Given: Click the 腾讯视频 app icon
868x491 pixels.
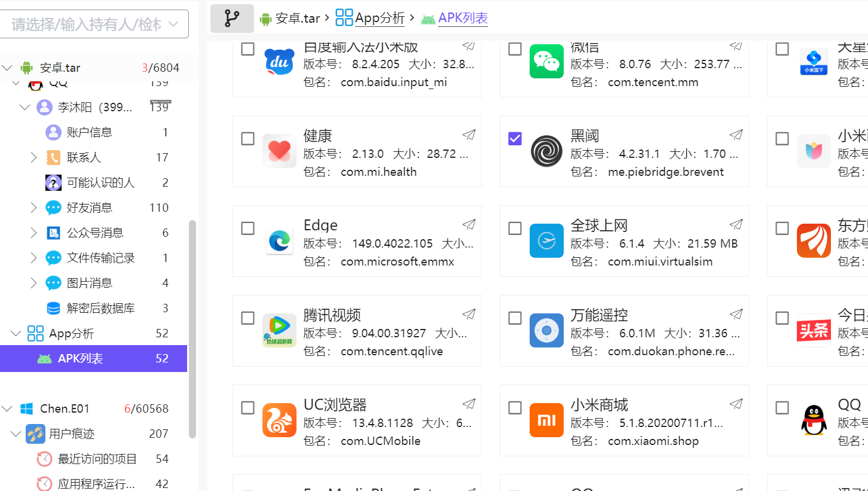Looking at the screenshot, I should point(279,330).
